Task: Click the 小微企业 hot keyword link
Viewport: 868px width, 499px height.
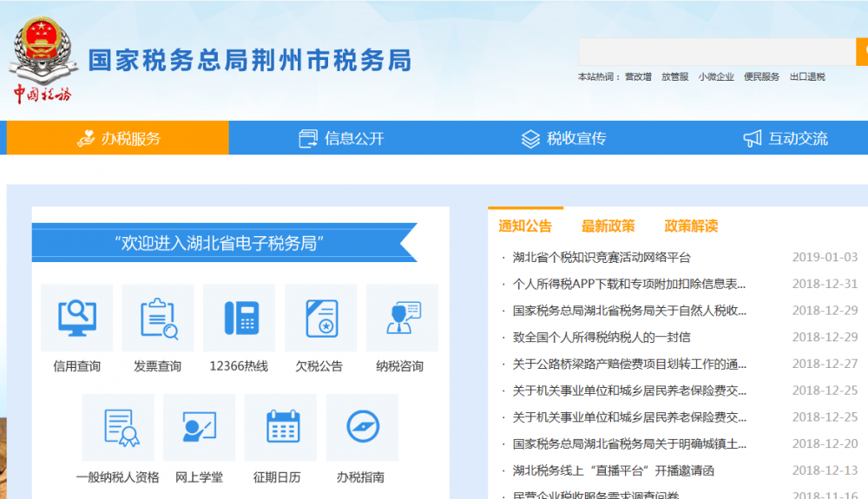Action: (716, 76)
